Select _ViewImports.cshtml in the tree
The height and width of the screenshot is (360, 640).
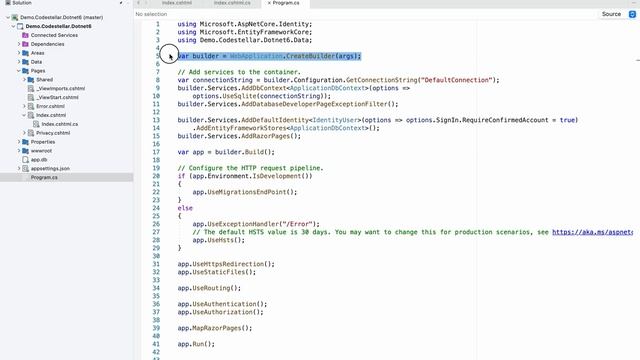[x=61, y=89]
